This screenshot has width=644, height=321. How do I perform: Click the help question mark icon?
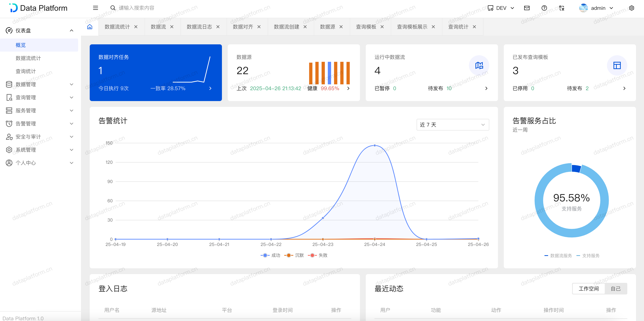click(544, 8)
